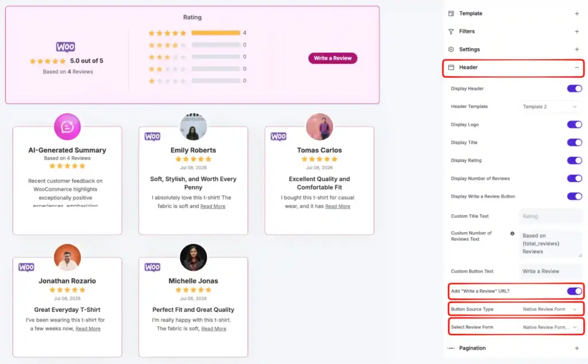Image resolution: width=588 pixels, height=364 pixels.
Task: Click Tomas Carlos' profile photo
Action: [x=319, y=127]
